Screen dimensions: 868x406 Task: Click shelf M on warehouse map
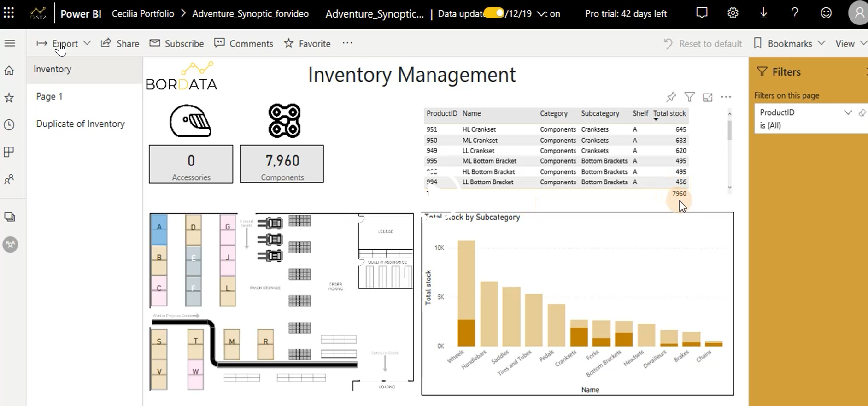[x=232, y=344]
